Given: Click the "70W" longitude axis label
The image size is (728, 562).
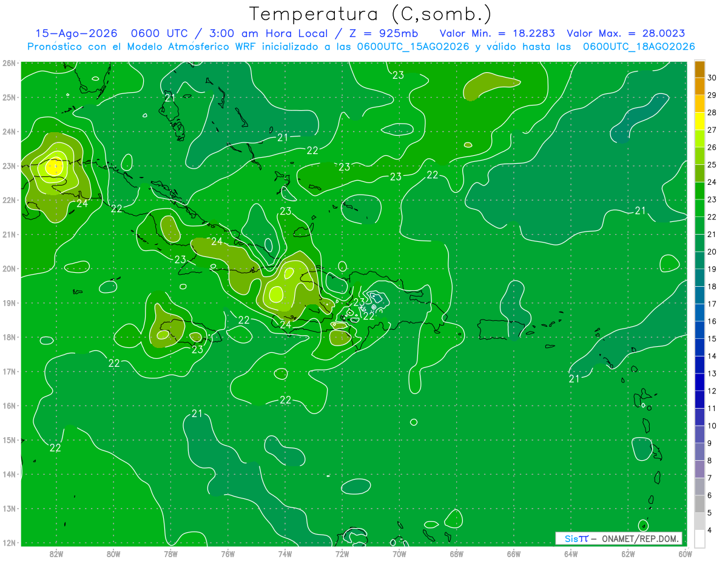Looking at the screenshot, I should pos(399,554).
